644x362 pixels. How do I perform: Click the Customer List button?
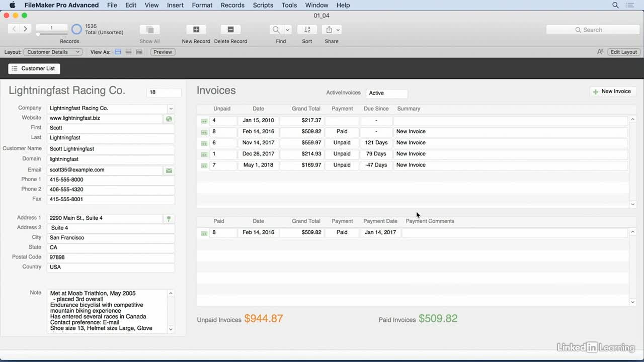point(34,68)
